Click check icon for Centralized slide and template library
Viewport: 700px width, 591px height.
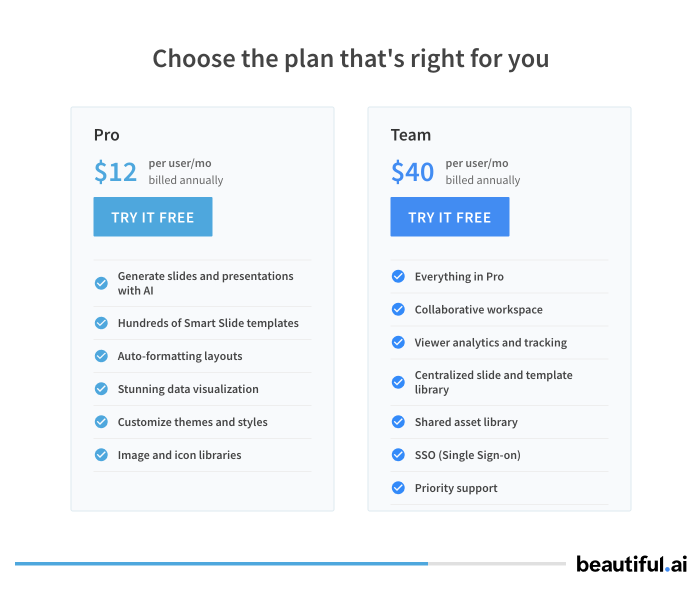[398, 382]
